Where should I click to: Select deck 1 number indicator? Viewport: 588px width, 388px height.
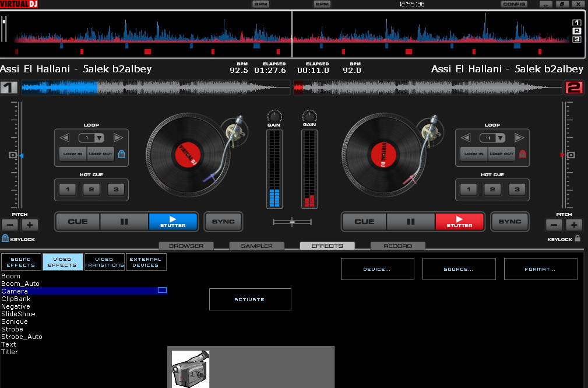point(9,87)
